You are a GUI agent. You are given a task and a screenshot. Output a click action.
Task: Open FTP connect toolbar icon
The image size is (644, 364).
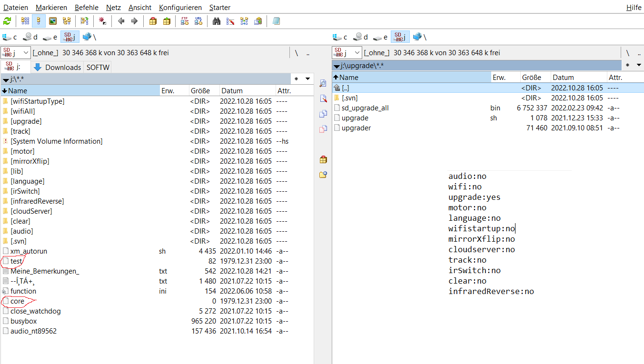coord(185,21)
